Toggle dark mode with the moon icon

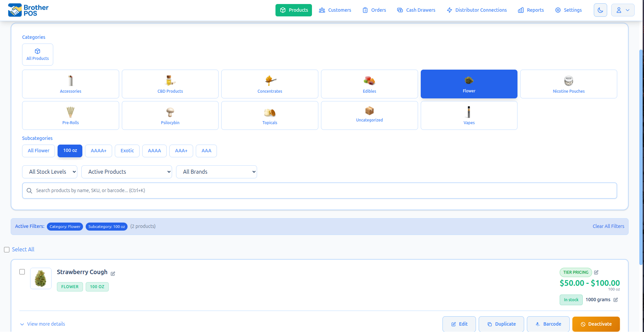(600, 10)
